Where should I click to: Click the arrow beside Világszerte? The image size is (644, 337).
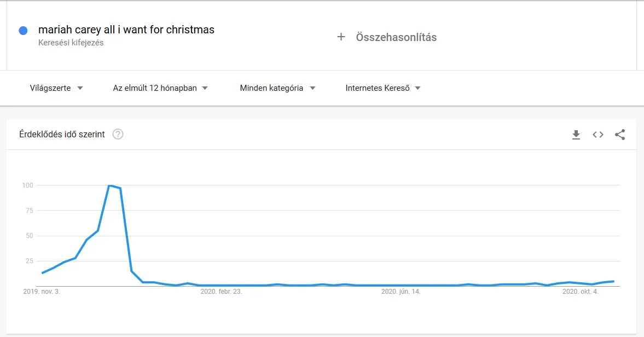coord(80,88)
